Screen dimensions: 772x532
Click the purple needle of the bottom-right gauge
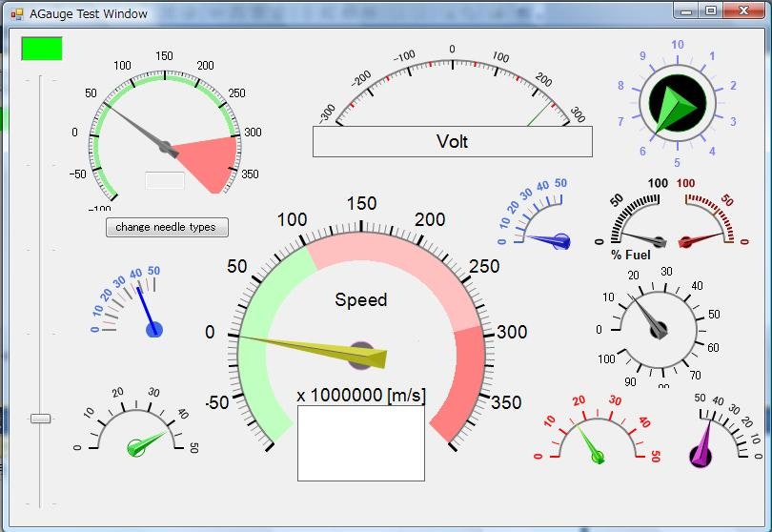coord(704,446)
